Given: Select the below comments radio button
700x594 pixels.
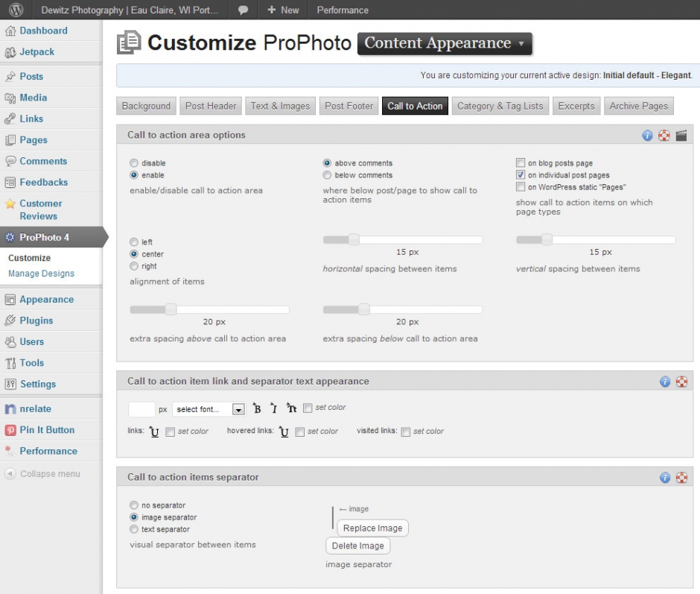Looking at the screenshot, I should click(x=327, y=175).
